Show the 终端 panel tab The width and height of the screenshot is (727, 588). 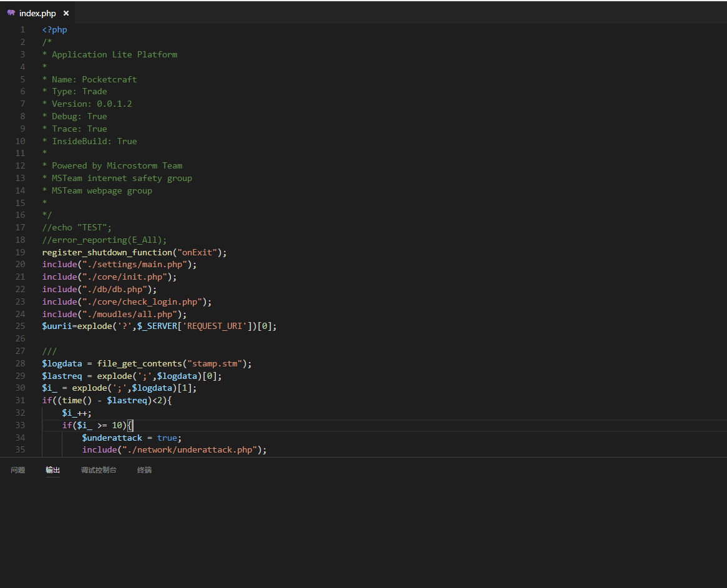(144, 470)
